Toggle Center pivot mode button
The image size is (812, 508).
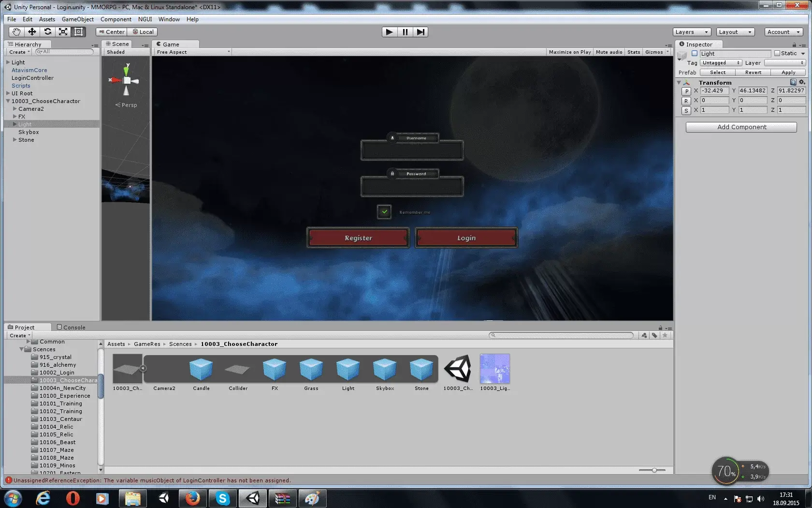(x=112, y=32)
